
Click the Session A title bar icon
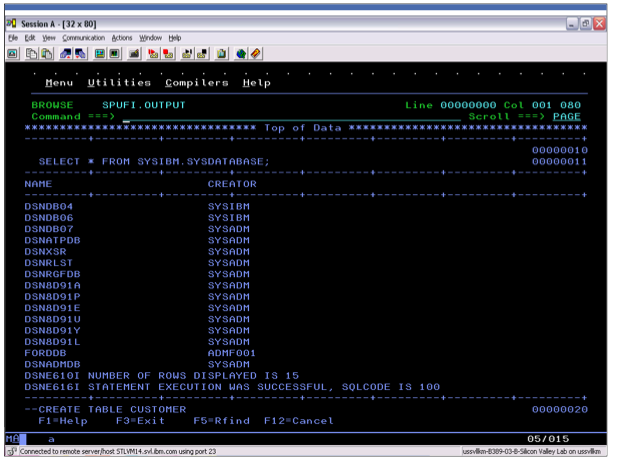pyautogui.click(x=11, y=24)
